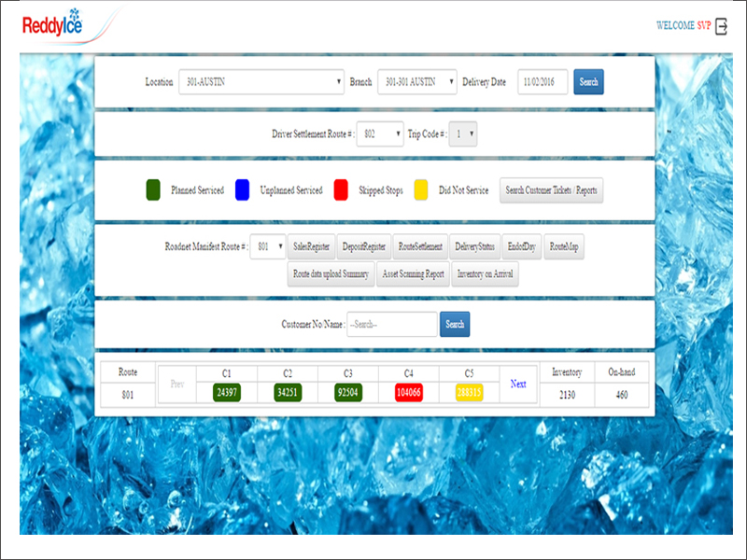Click the Customer No/Name search field

[390, 324]
